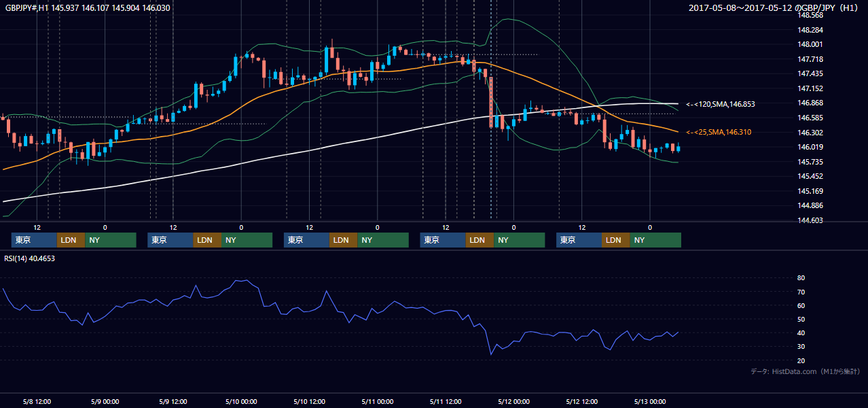Click the 146.868 price axis label
The width and height of the screenshot is (868, 408).
pyautogui.click(x=810, y=103)
